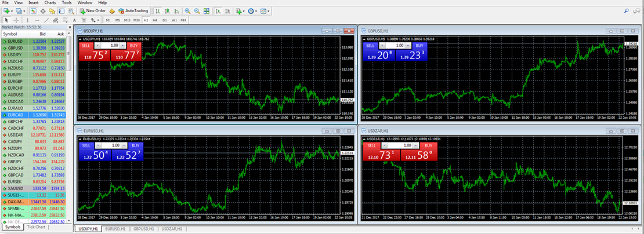Image resolution: width=644 pixels, height=234 pixels.
Task: Open the Profiles icon
Action: click(19, 10)
